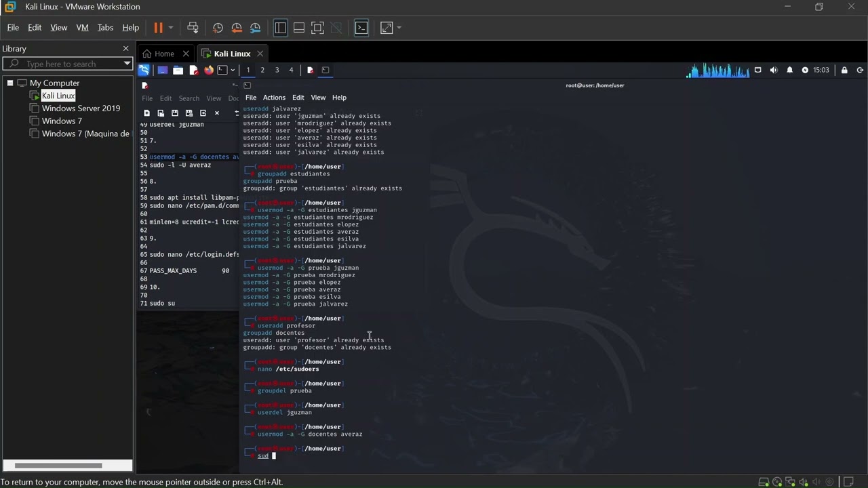Click the Kali log out icon

[860, 70]
